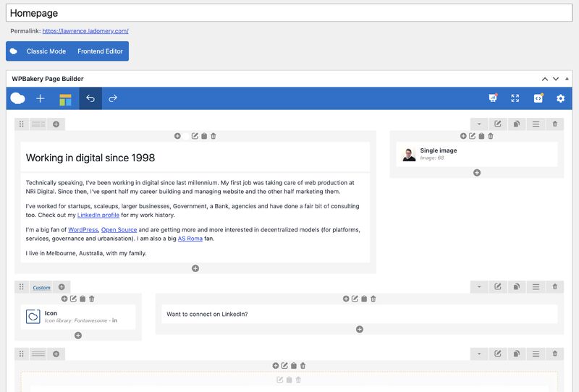Select Want to connect on LinkedIn text

207,314
